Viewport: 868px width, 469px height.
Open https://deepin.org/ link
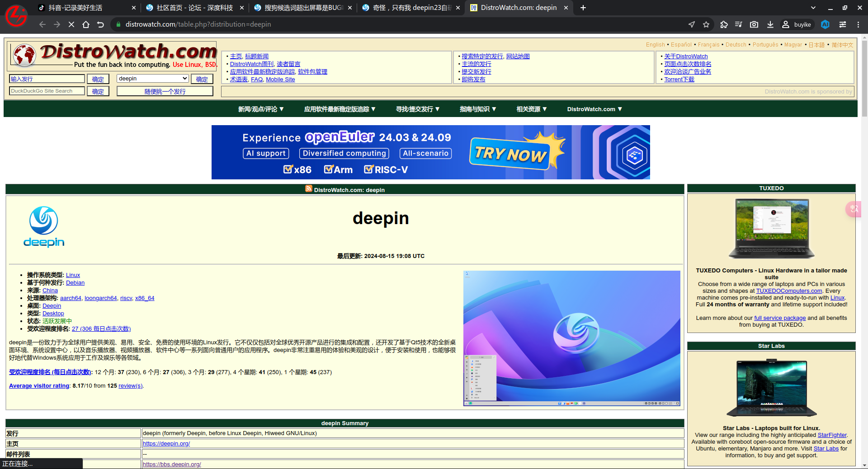(166, 444)
